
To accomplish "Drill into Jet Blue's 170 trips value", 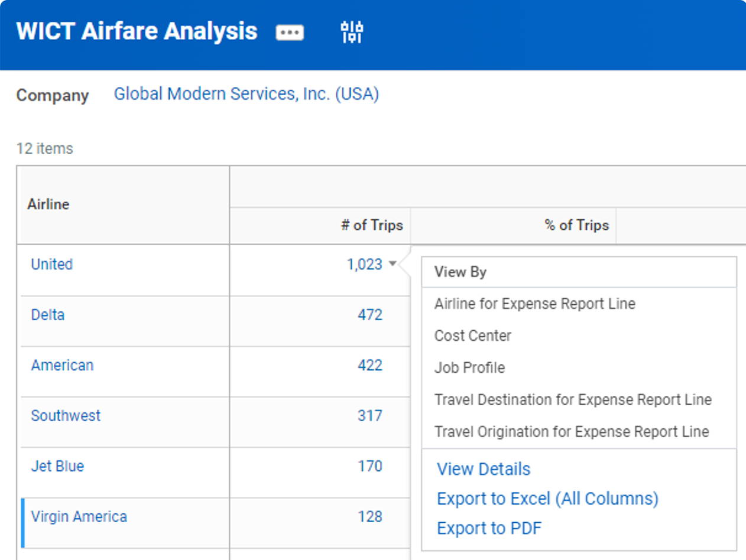I will click(x=370, y=466).
